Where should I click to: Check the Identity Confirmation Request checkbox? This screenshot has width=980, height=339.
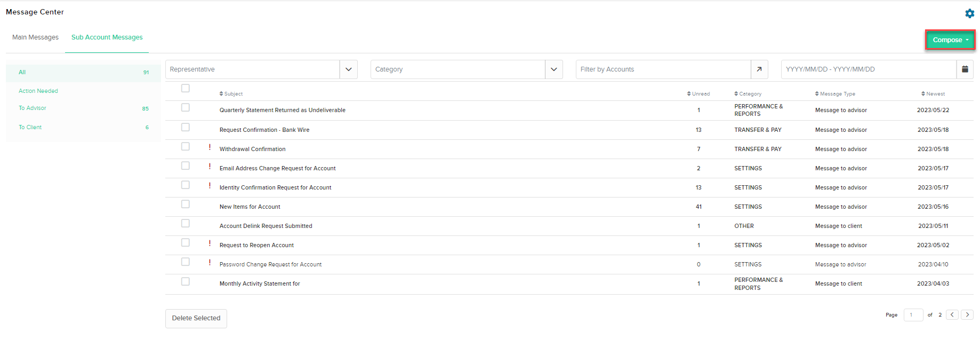pyautogui.click(x=186, y=185)
